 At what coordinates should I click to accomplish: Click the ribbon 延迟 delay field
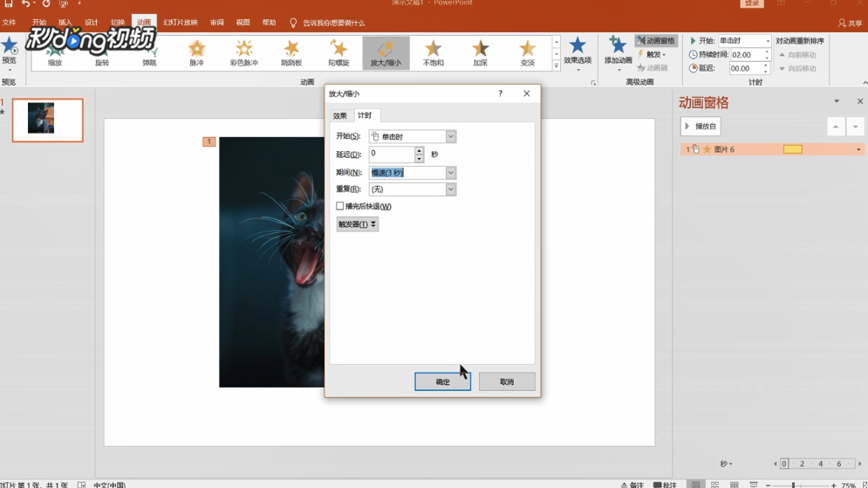(745, 68)
